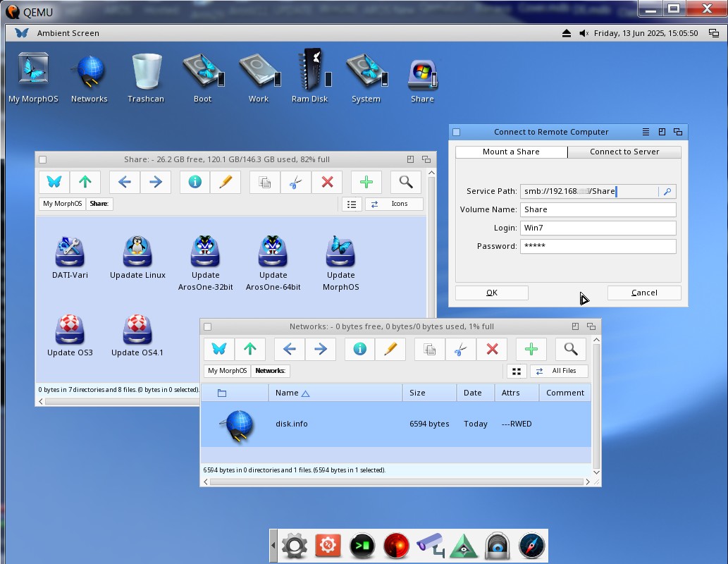The width and height of the screenshot is (728, 564).
Task: Toggle mute speaker in top bar
Action: click(x=584, y=33)
